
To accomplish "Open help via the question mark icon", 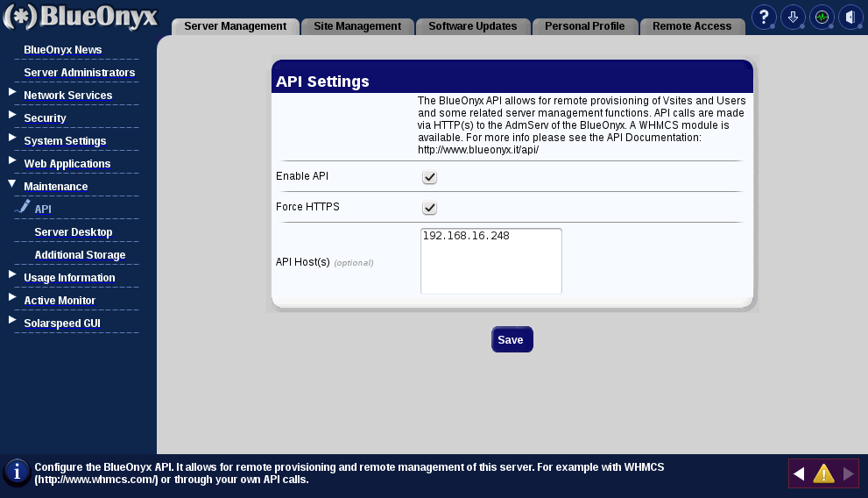I will tap(764, 17).
